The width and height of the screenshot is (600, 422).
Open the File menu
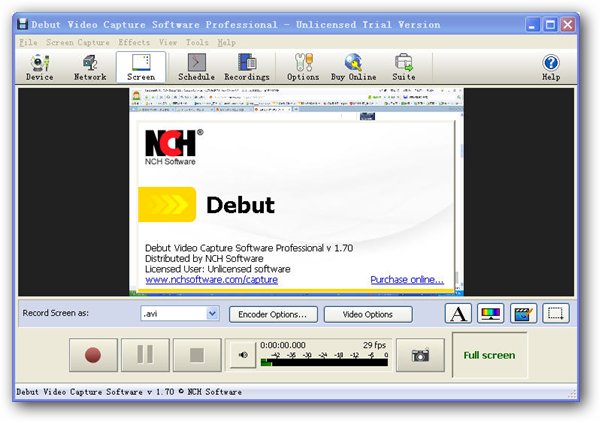pyautogui.click(x=28, y=42)
